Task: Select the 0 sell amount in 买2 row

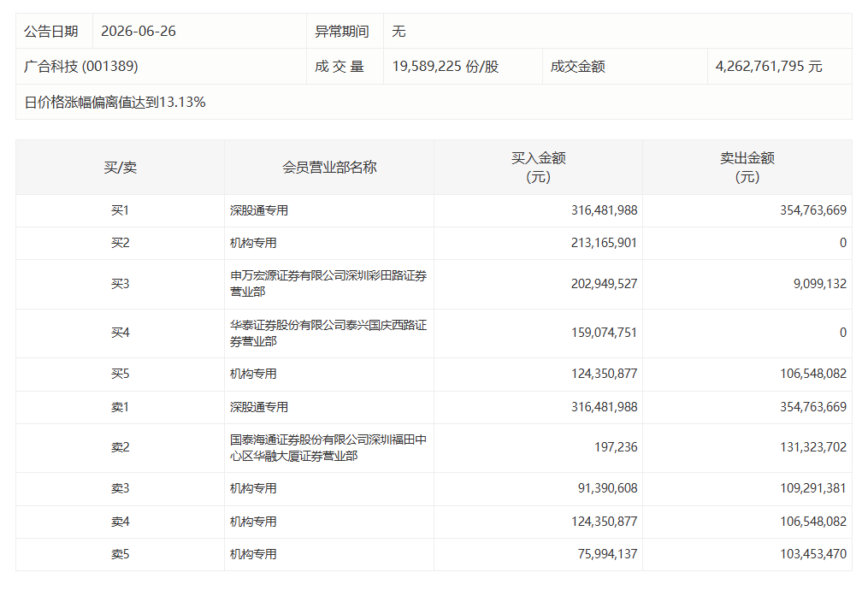Action: coord(843,243)
